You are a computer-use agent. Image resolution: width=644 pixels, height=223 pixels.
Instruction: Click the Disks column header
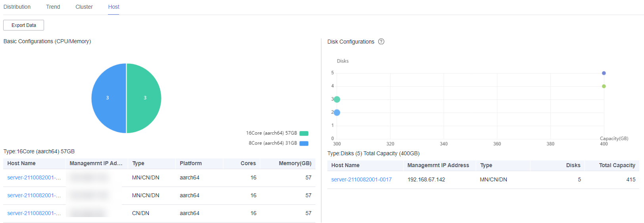click(x=573, y=165)
